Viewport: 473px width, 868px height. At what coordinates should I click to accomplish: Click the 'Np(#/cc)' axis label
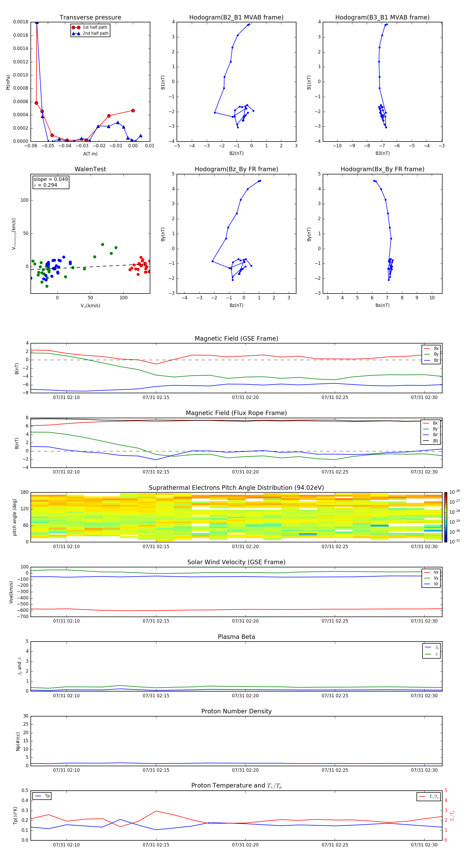[x=18, y=741]
